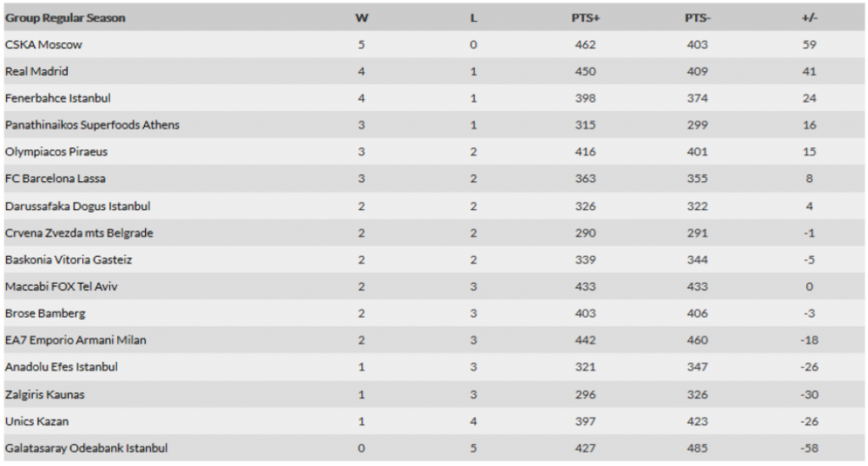
Task: Open the Brose Bamberg team entry
Action: click(x=45, y=313)
